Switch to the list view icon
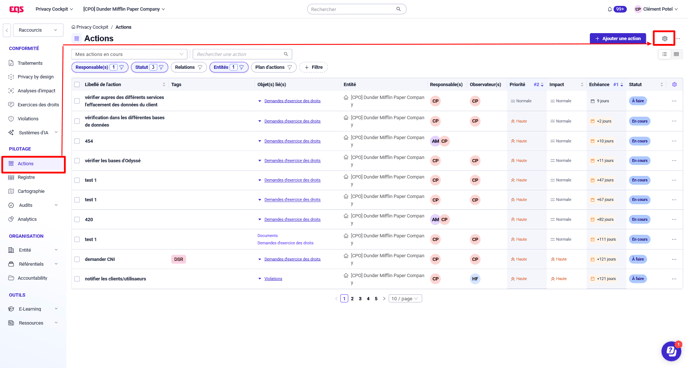 [x=664, y=54]
